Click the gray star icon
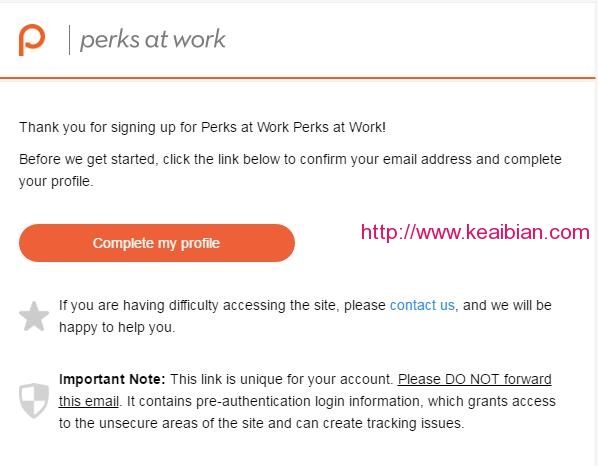This screenshot has width=598, height=466. click(x=34, y=317)
